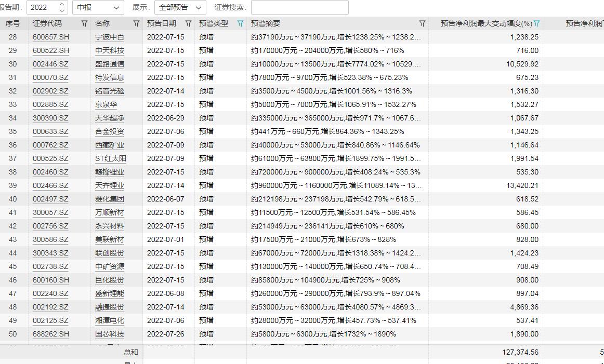Viewport: 604px width, 364px height.
Task: Open stock code link 688262.SH
Action: click(x=51, y=334)
